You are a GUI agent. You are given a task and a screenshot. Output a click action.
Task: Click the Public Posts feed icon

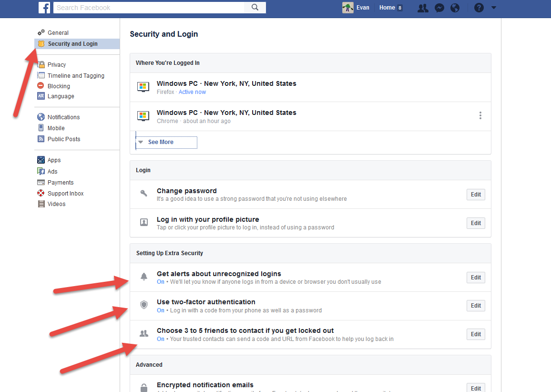point(41,139)
